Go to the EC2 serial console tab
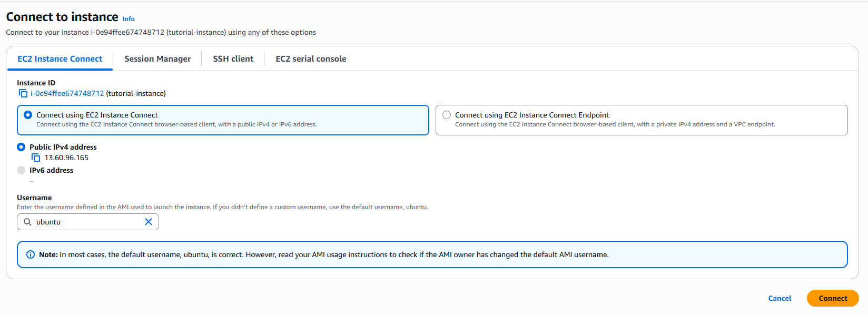The image size is (868, 314). pyautogui.click(x=311, y=59)
